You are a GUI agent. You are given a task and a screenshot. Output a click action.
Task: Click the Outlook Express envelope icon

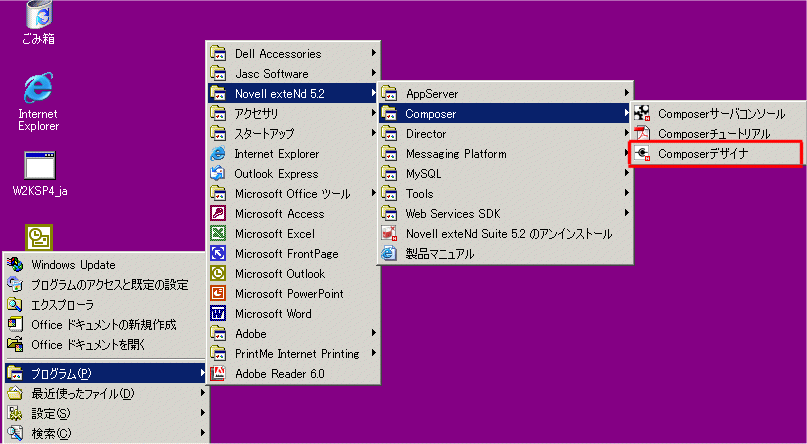pyautogui.click(x=219, y=173)
